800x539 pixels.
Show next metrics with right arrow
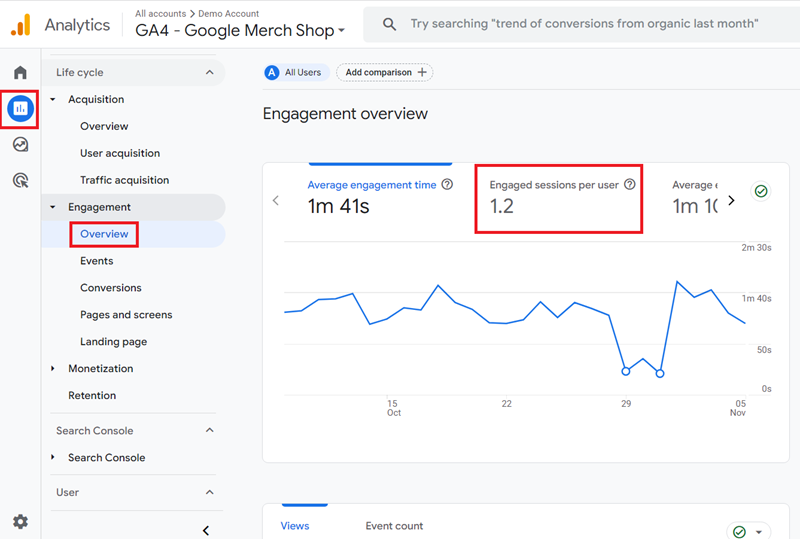[x=731, y=200]
